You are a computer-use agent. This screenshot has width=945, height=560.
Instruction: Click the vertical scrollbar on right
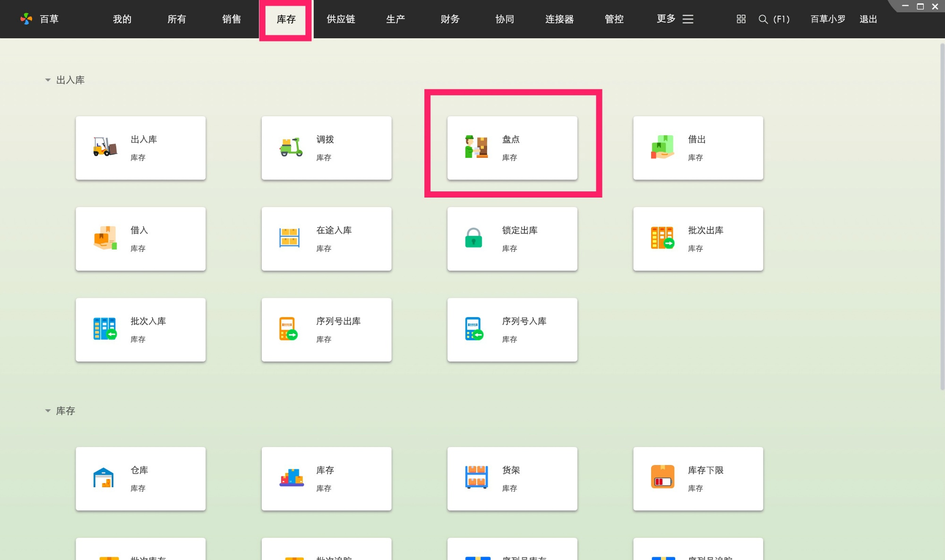[x=942, y=217]
